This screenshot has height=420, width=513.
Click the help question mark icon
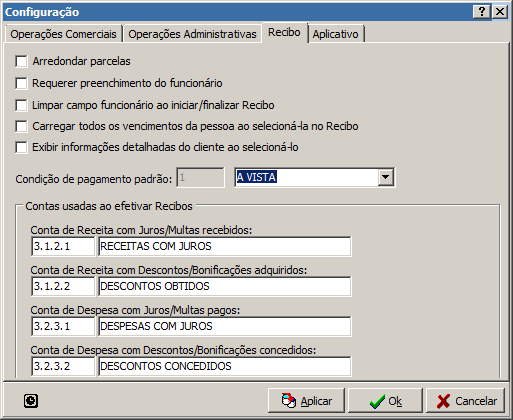coord(482,12)
